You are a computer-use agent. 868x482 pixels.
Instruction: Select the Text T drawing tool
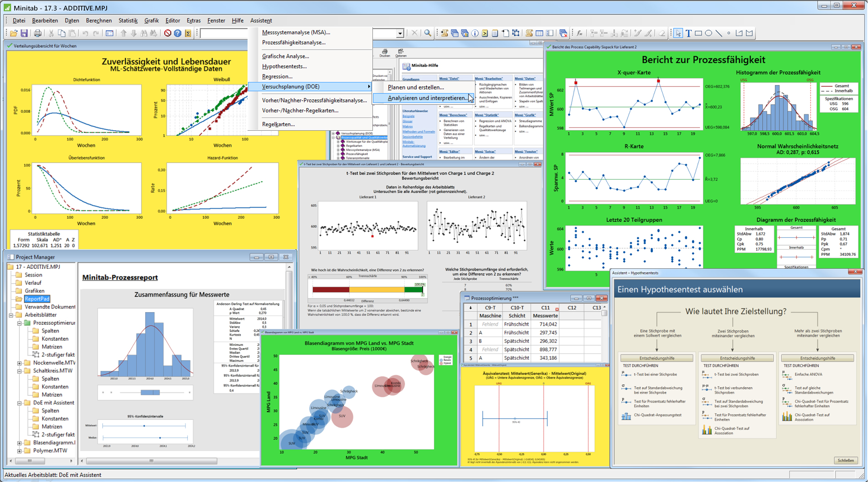[688, 33]
